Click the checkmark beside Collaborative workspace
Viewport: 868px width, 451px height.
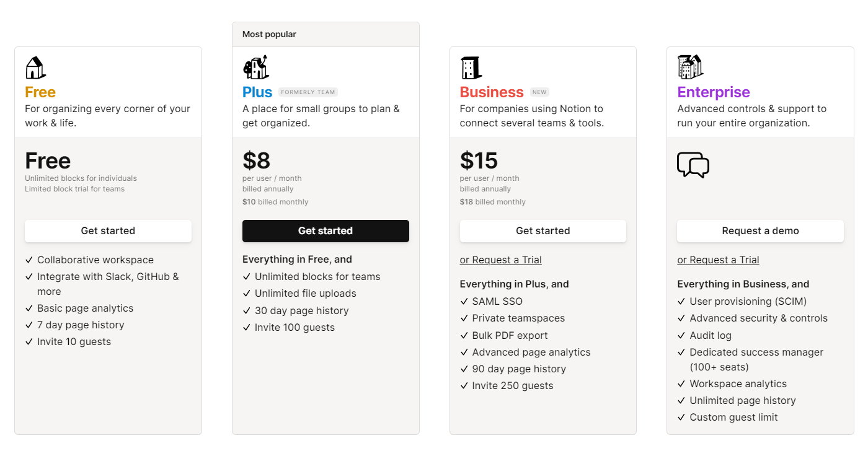coord(29,260)
